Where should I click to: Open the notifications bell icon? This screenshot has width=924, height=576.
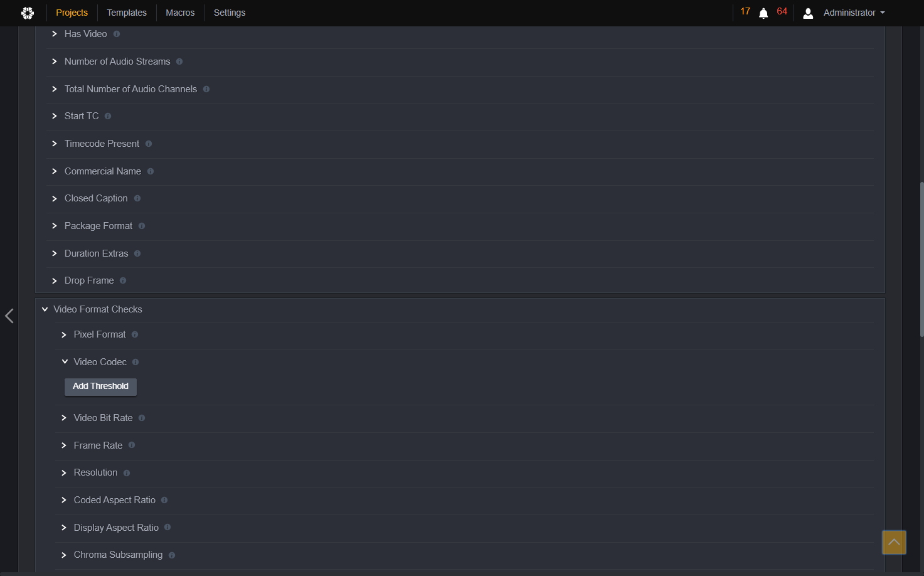[x=763, y=13]
